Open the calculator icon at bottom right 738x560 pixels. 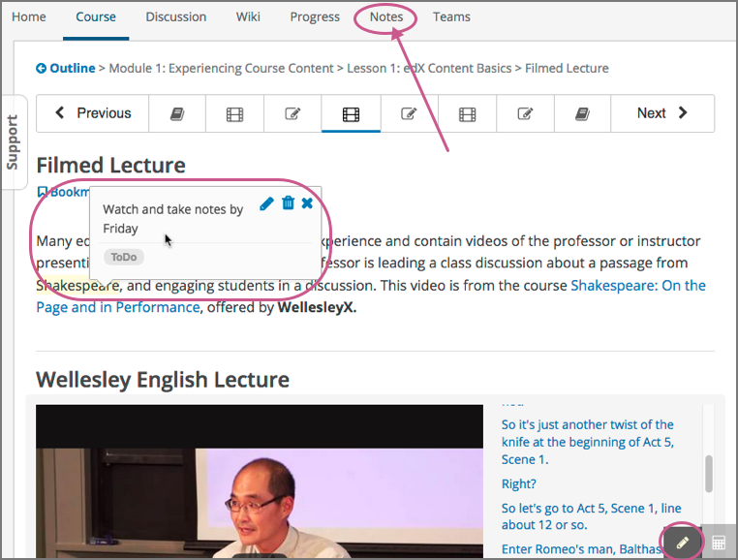click(719, 543)
